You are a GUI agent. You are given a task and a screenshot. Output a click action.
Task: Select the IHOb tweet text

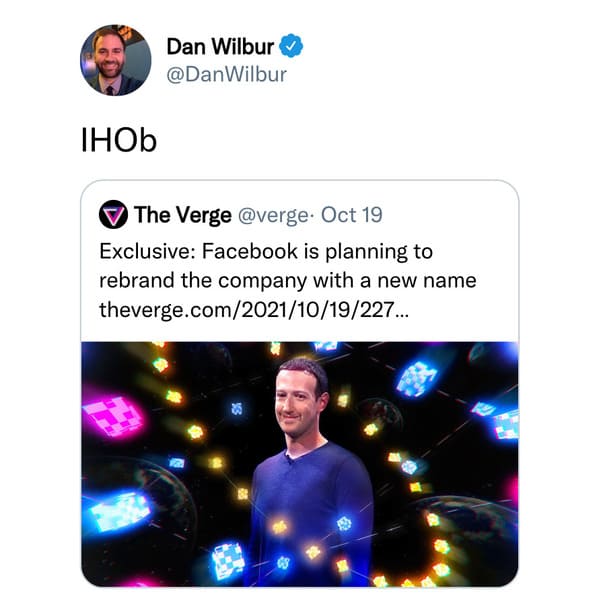tap(119, 141)
